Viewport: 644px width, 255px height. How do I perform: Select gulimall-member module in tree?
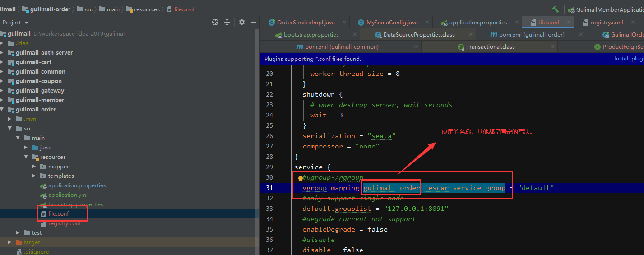[x=40, y=100]
